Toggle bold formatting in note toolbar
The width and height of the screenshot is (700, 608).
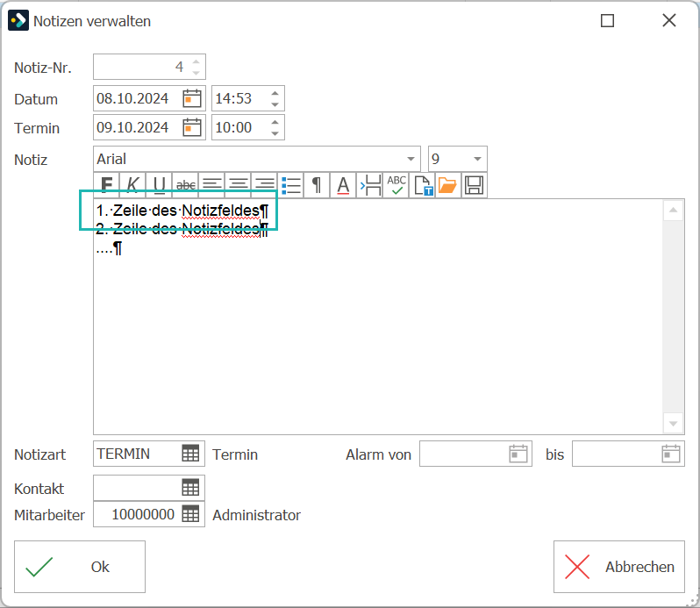107,185
